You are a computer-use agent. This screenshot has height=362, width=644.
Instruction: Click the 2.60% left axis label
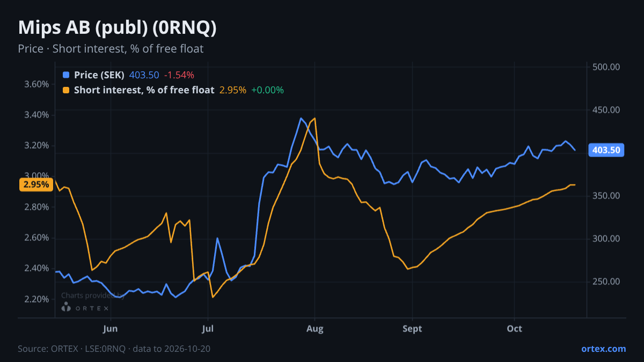click(36, 238)
